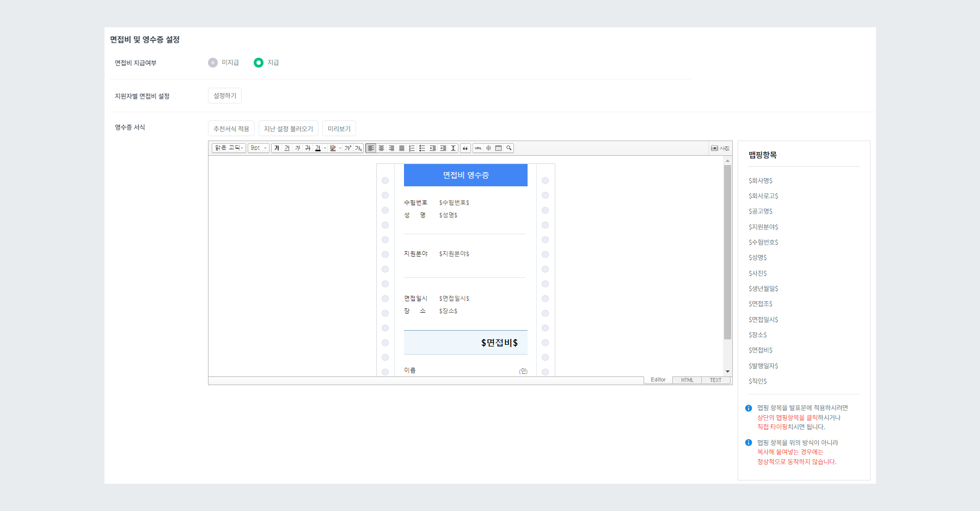Open the text highlight color swatch

[x=333, y=148]
